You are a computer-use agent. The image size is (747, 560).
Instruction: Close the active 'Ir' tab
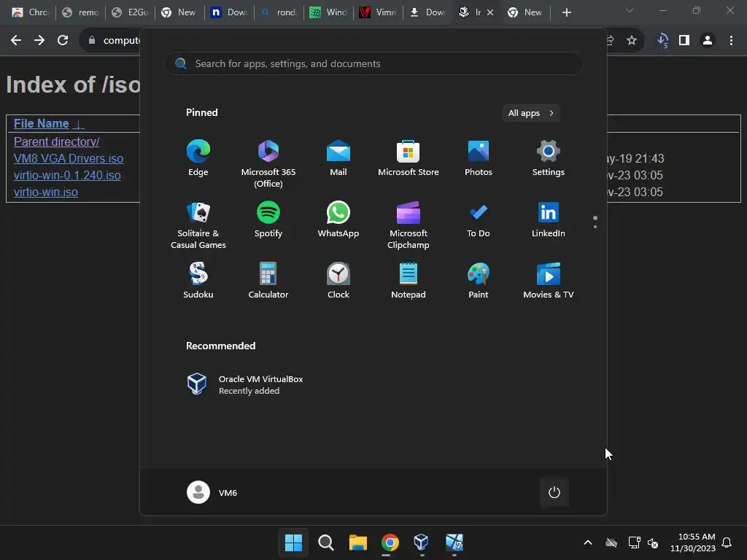(x=490, y=12)
